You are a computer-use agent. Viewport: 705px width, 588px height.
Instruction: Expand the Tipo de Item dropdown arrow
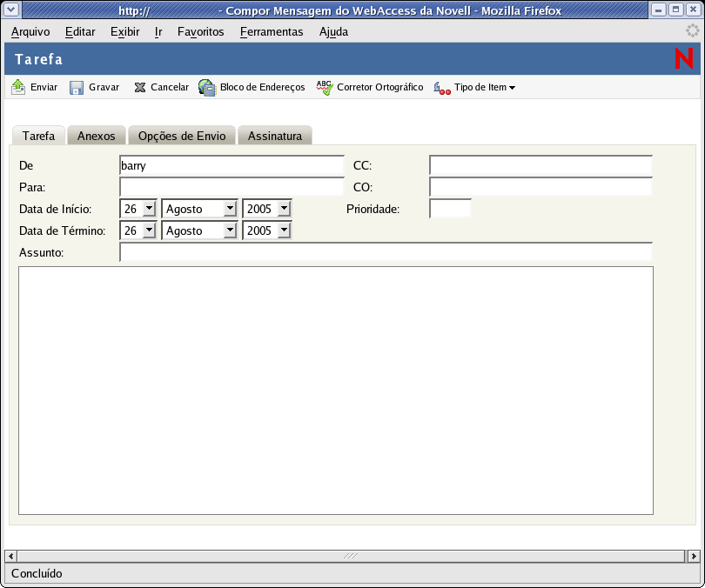[512, 88]
